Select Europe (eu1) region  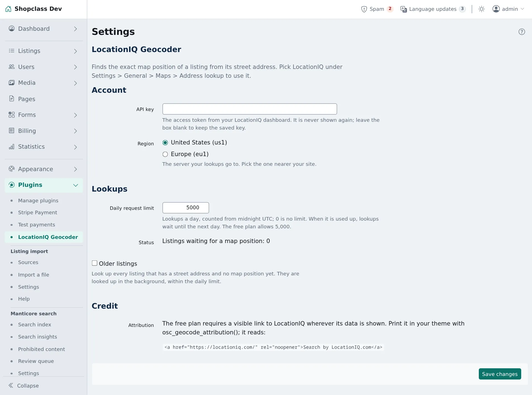[x=165, y=154]
